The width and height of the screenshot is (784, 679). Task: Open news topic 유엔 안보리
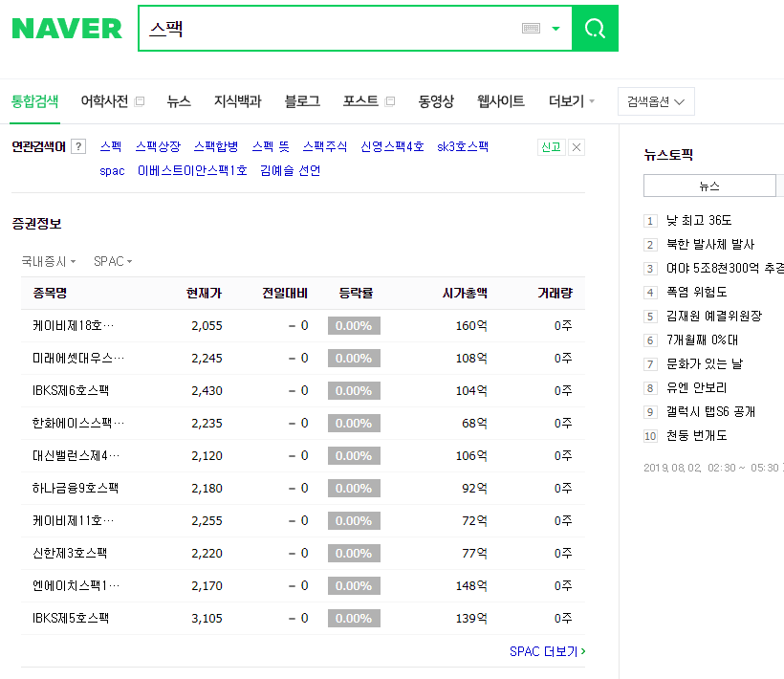(696, 388)
